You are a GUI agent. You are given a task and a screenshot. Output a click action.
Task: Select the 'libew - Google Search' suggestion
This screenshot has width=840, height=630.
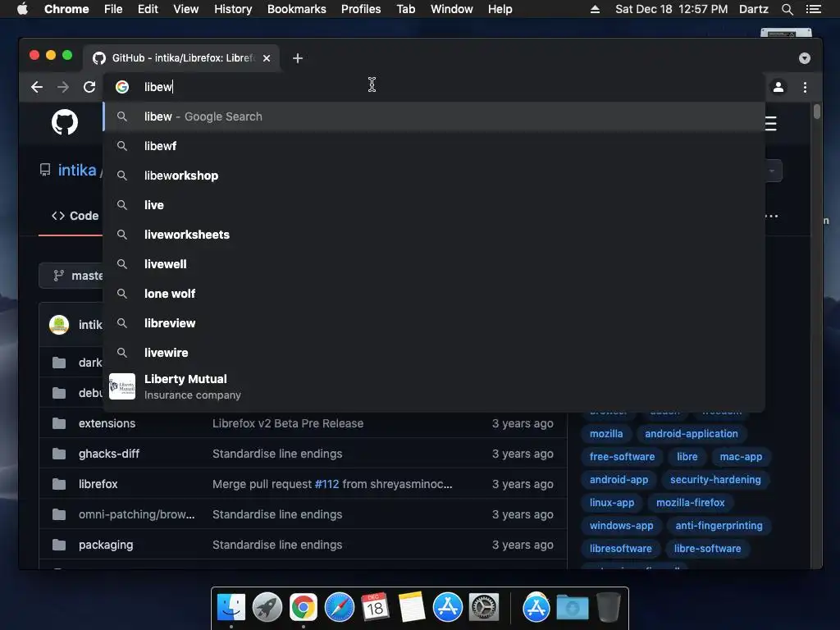(434, 116)
